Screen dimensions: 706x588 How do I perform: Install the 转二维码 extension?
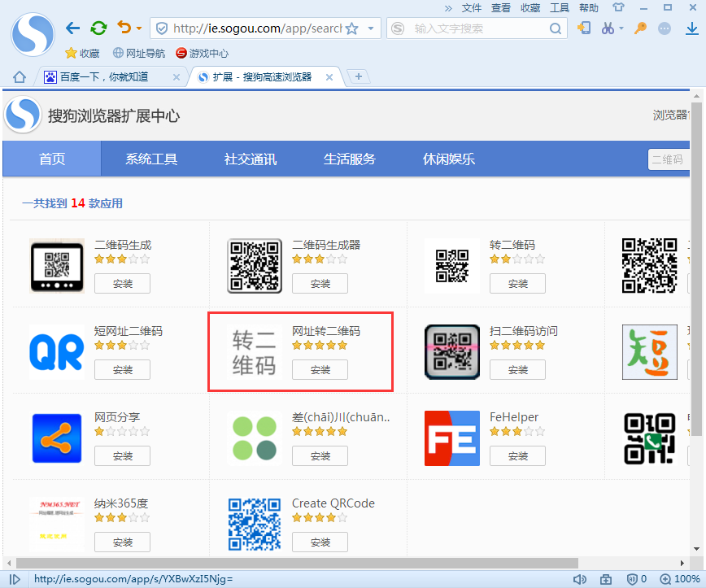[518, 284]
